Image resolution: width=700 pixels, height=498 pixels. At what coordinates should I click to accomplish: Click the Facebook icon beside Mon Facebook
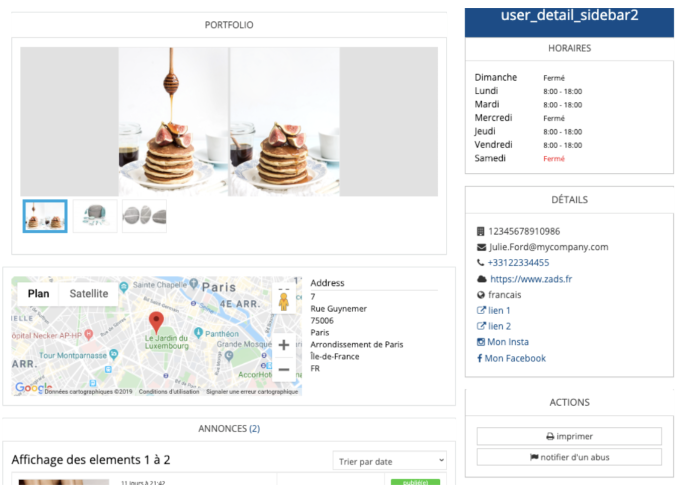pyautogui.click(x=479, y=358)
